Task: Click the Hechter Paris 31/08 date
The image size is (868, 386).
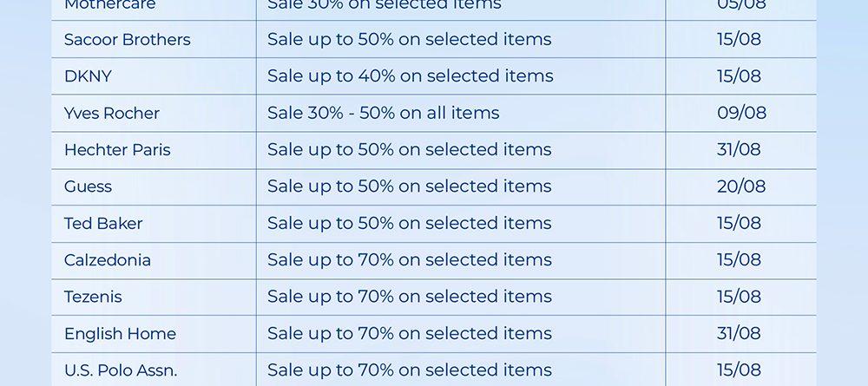Action: (x=739, y=150)
